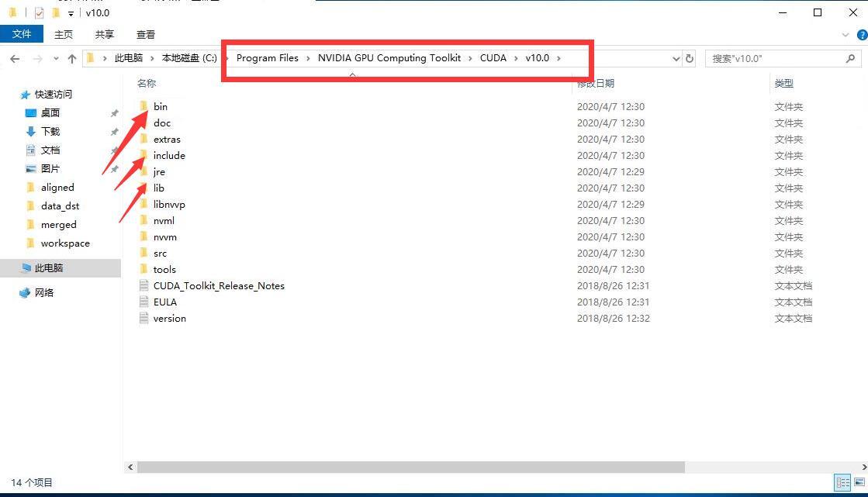The image size is (868, 497).
Task: Expand the ribbon with chevron
Action: point(846,35)
